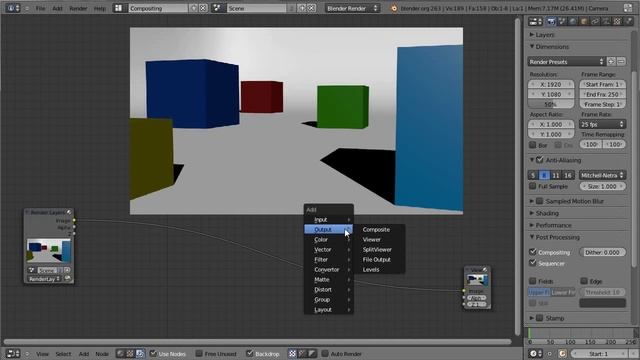Click backdrop color channel icon

(x=302, y=353)
